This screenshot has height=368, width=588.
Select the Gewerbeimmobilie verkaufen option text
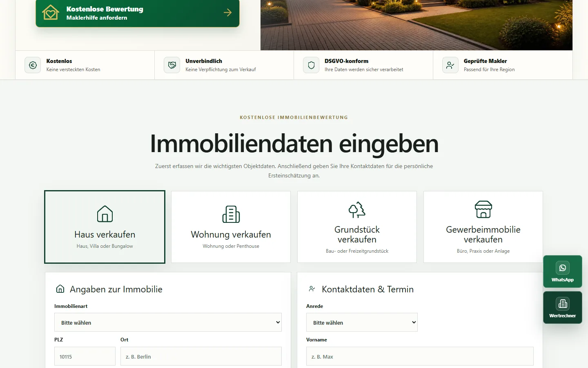pos(483,234)
